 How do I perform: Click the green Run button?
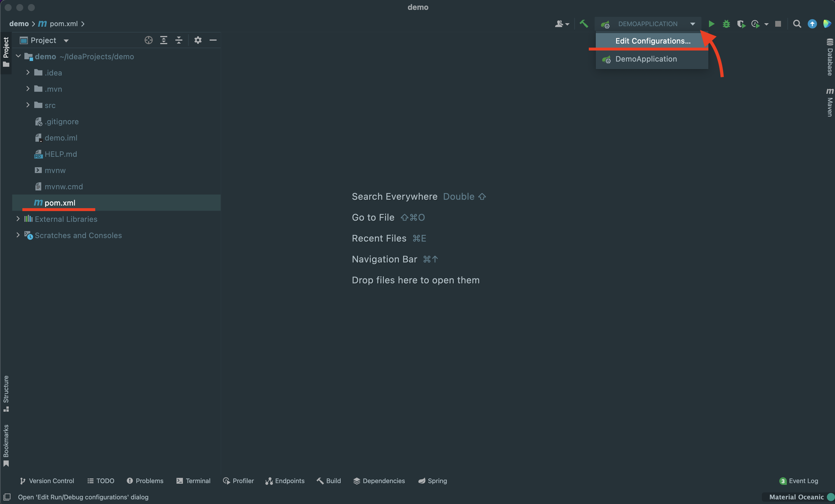point(711,24)
